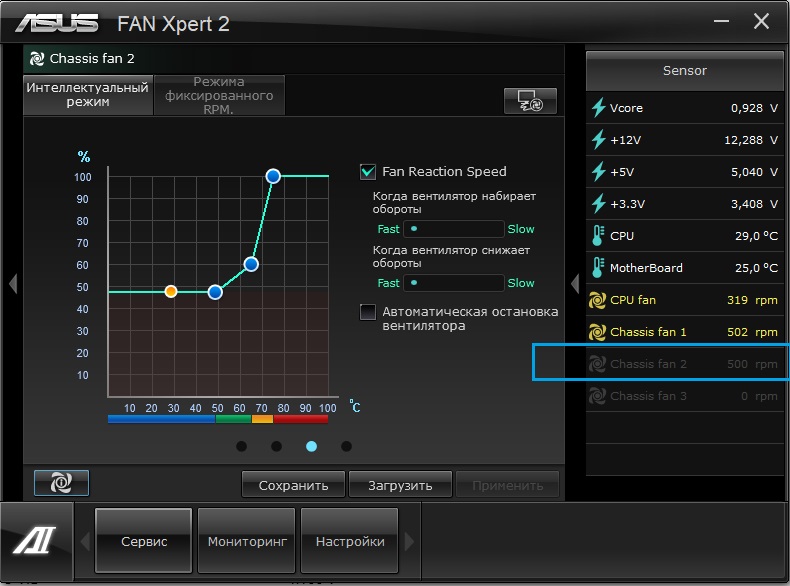Collapse sensor panel with its left arrow

point(575,283)
